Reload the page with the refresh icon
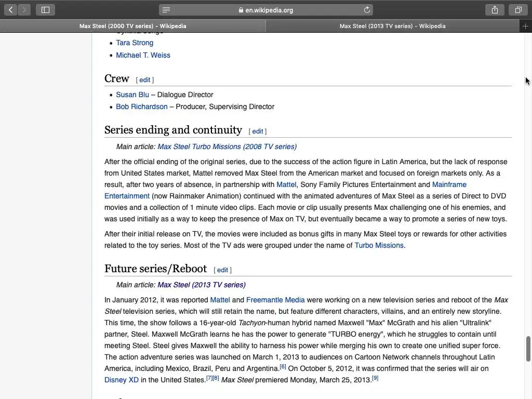 click(367, 10)
